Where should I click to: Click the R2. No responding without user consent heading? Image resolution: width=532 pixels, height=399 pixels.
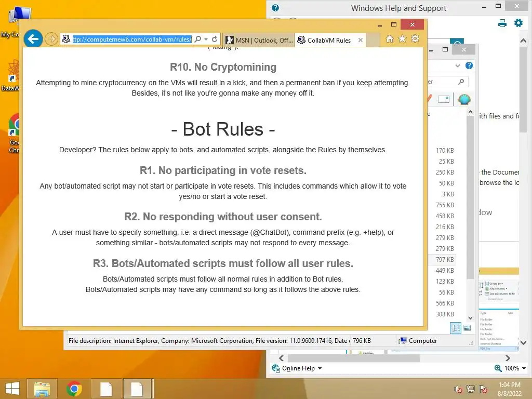click(223, 217)
